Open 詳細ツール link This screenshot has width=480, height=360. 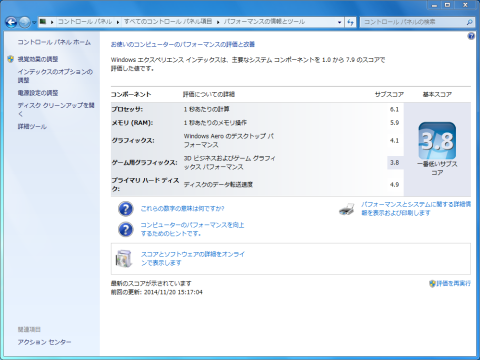32,126
